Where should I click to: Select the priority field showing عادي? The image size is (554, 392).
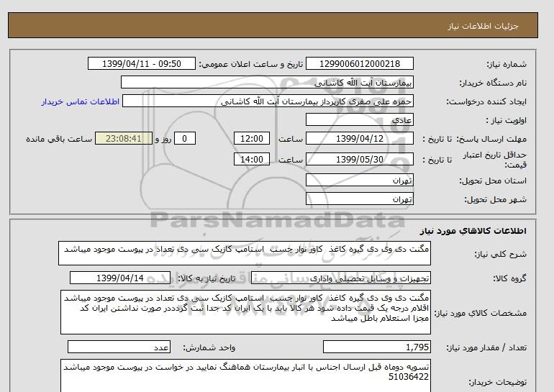point(359,119)
